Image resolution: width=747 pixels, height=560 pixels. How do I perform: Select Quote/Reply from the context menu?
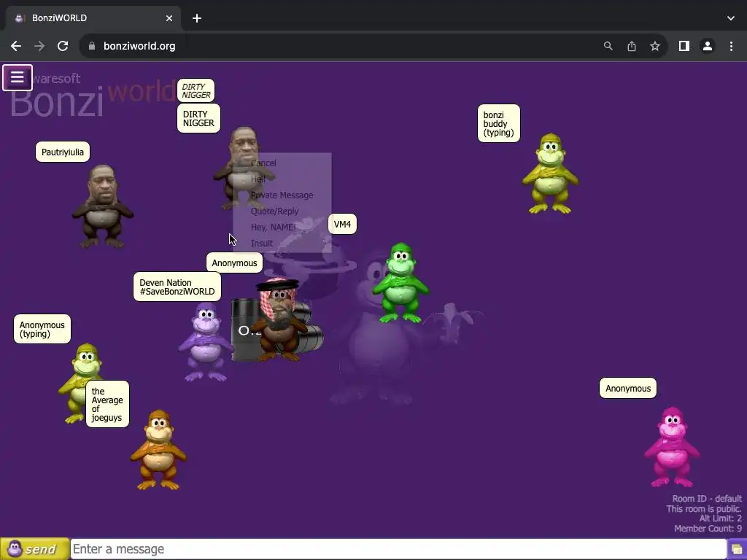click(274, 211)
